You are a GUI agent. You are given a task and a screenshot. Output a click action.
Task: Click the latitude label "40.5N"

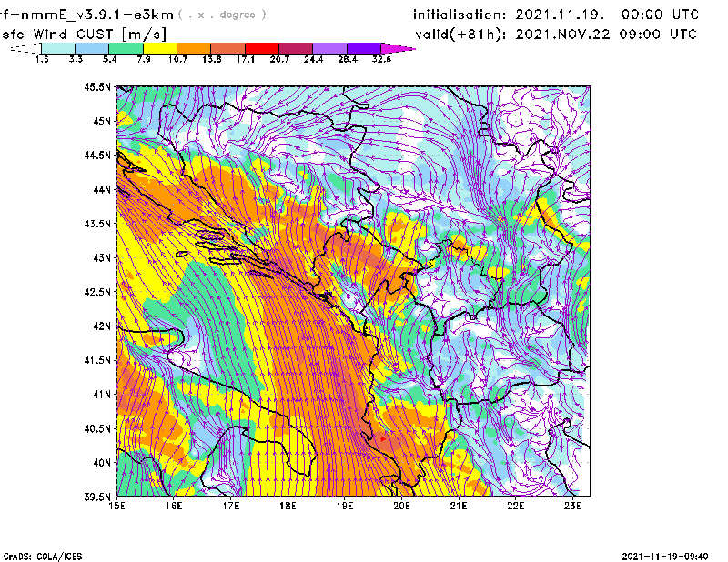97,429
